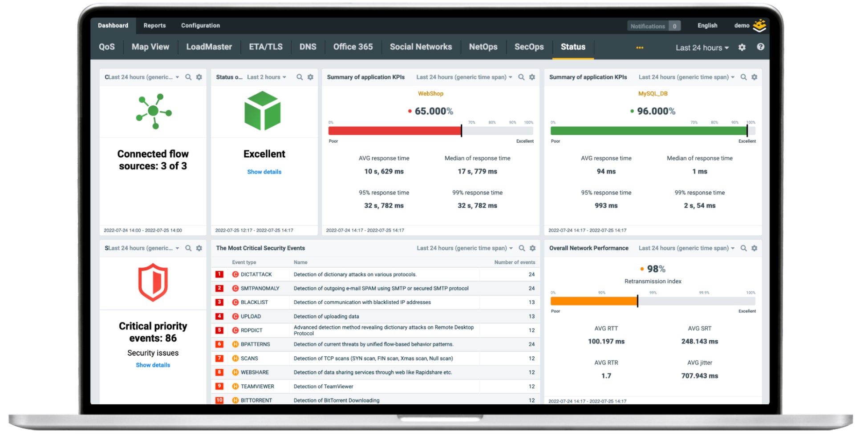Expand time span dropdown in MySQL_DB widget
The image size is (868, 435).
click(686, 77)
